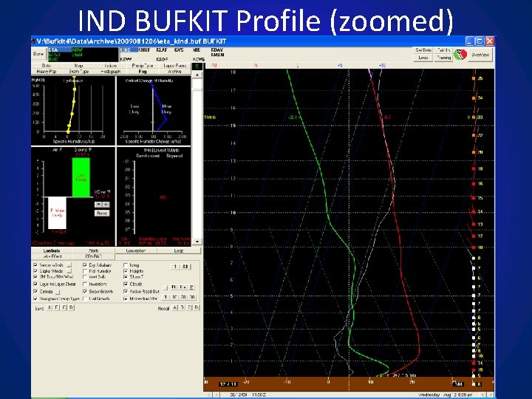Viewport: 532px width, 399px height.
Task: Click the Get Data button
Action: 423,50
